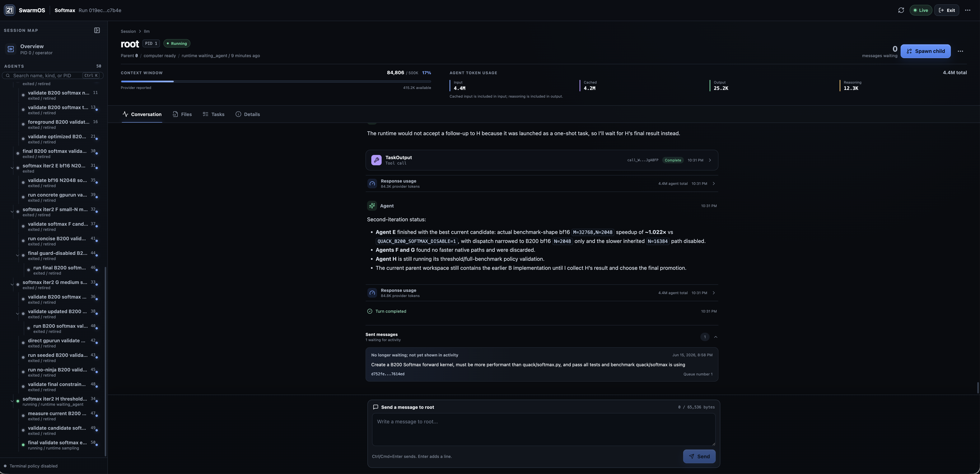Focus the agent search input field

tap(53, 75)
